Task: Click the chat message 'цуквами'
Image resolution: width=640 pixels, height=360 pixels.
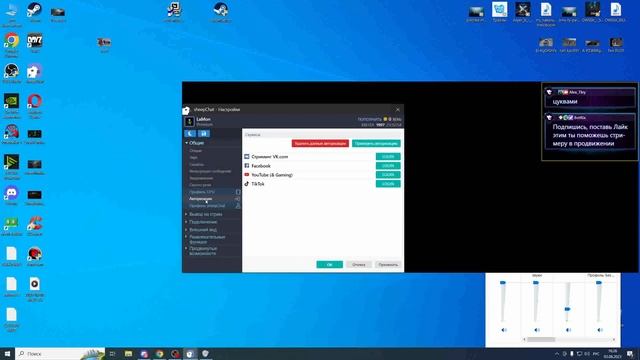Action: coord(565,102)
